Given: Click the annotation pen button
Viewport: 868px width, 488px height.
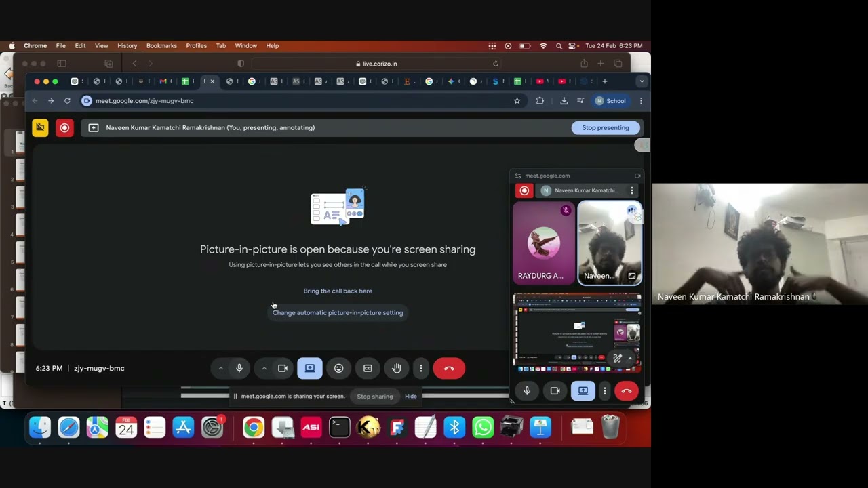Looking at the screenshot, I should tap(618, 358).
